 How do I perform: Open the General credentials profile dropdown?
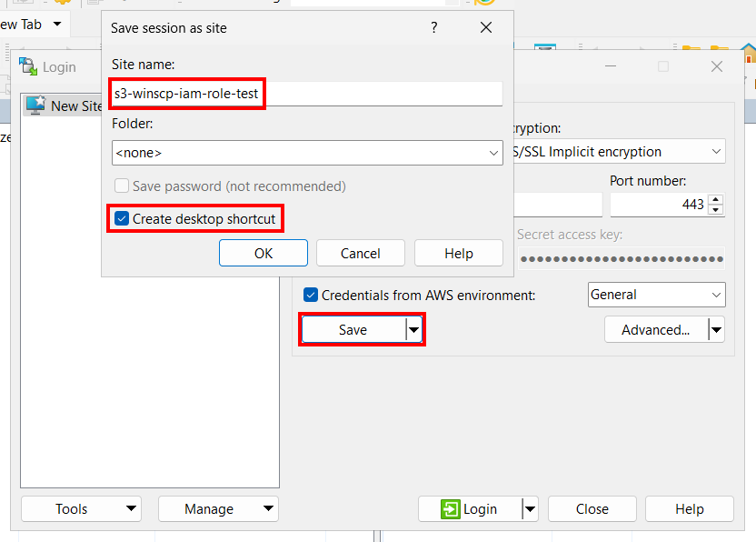pos(657,295)
